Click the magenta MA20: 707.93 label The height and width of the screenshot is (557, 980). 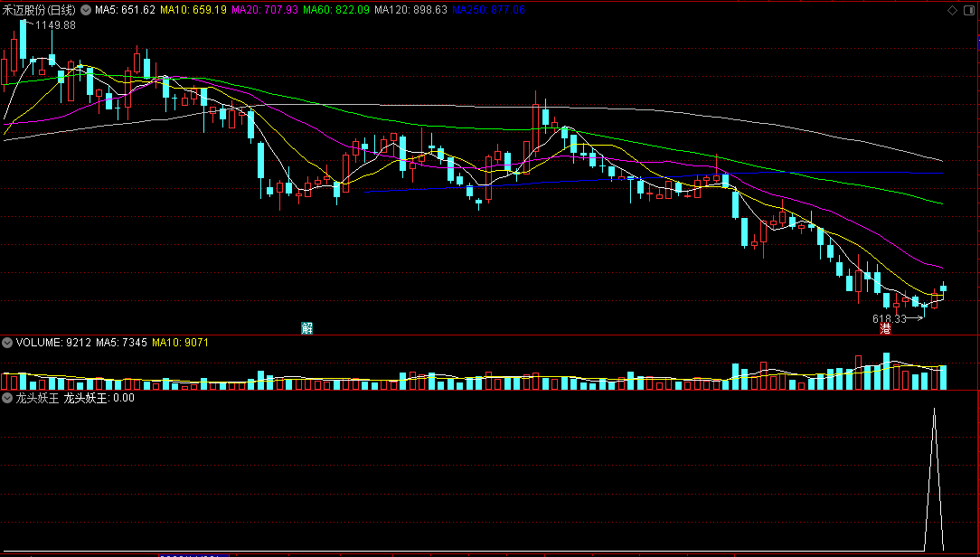[264, 10]
